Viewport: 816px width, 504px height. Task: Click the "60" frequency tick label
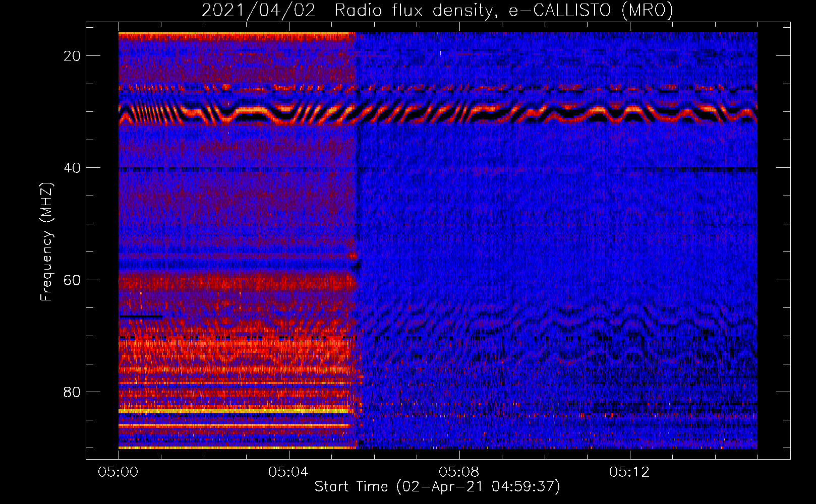tap(73, 280)
